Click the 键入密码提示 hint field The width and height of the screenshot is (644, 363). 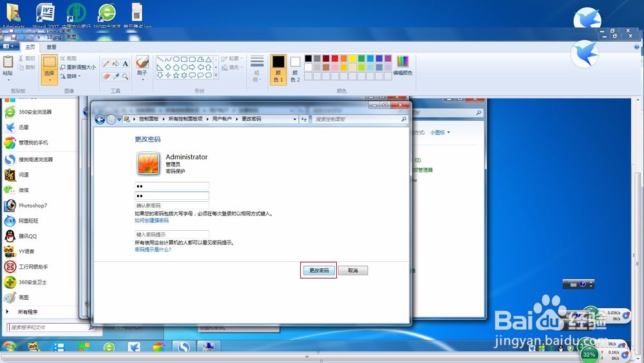click(x=172, y=234)
